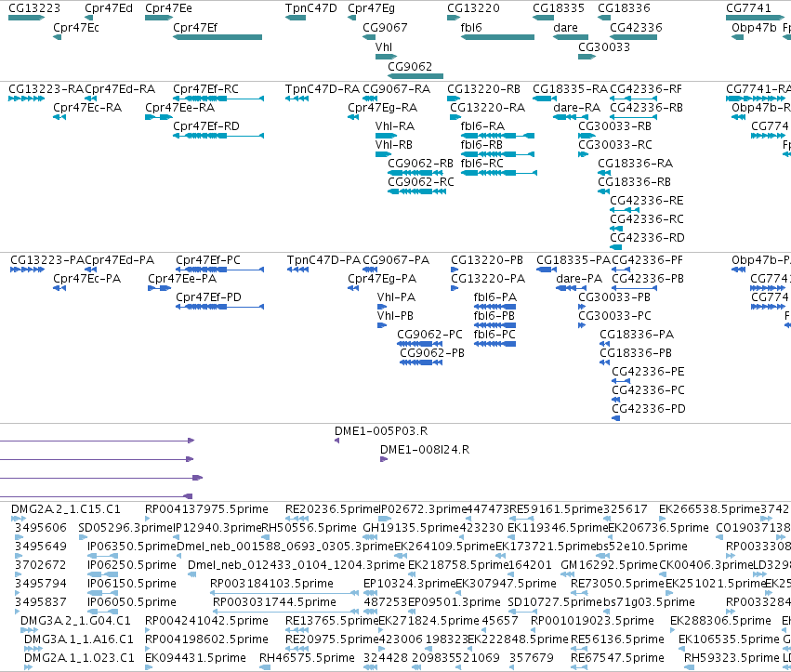This screenshot has height=672, width=791.
Task: Select the CG30033 gene label
Action: point(604,46)
